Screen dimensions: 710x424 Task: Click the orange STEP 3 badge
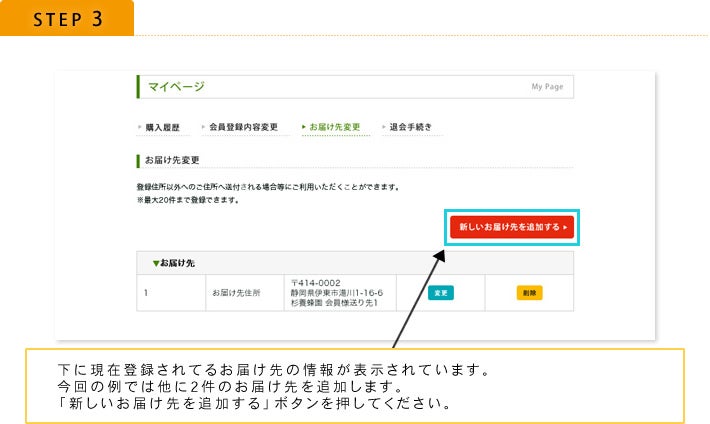67,19
